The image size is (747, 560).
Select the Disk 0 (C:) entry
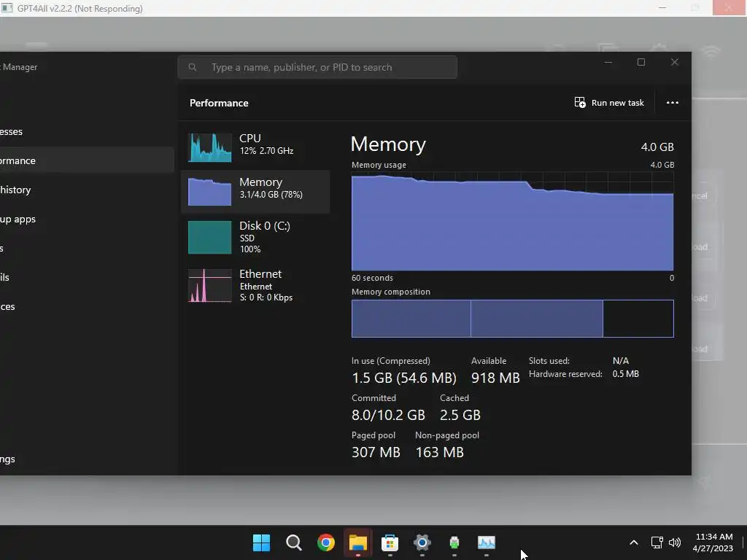(x=255, y=237)
